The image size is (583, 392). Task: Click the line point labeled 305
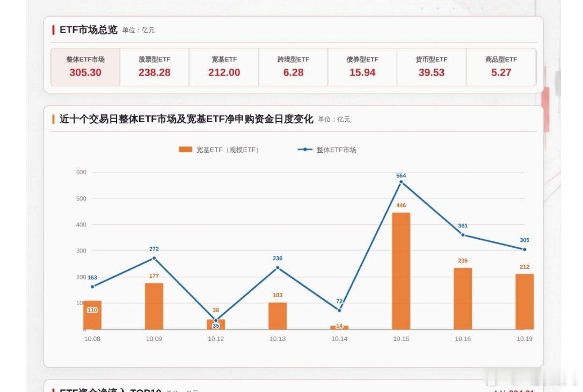pyautogui.click(x=524, y=250)
